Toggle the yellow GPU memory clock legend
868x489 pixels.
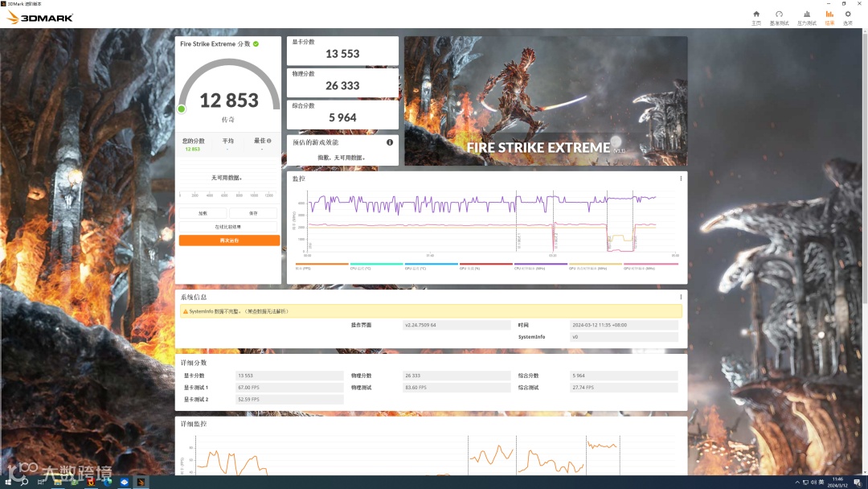coord(595,265)
